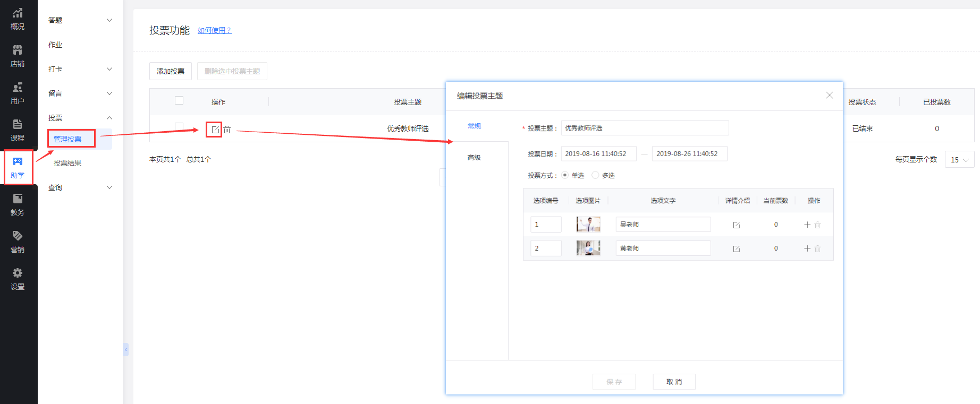Click the 优秀教师评选 topic cell in the table
Screen dimensions: 980x404
click(408, 128)
